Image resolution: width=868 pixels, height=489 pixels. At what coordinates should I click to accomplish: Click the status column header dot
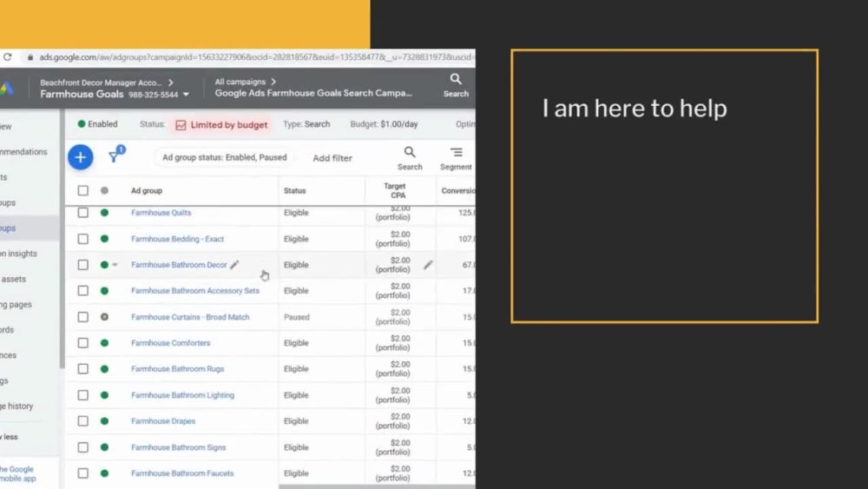pyautogui.click(x=104, y=190)
